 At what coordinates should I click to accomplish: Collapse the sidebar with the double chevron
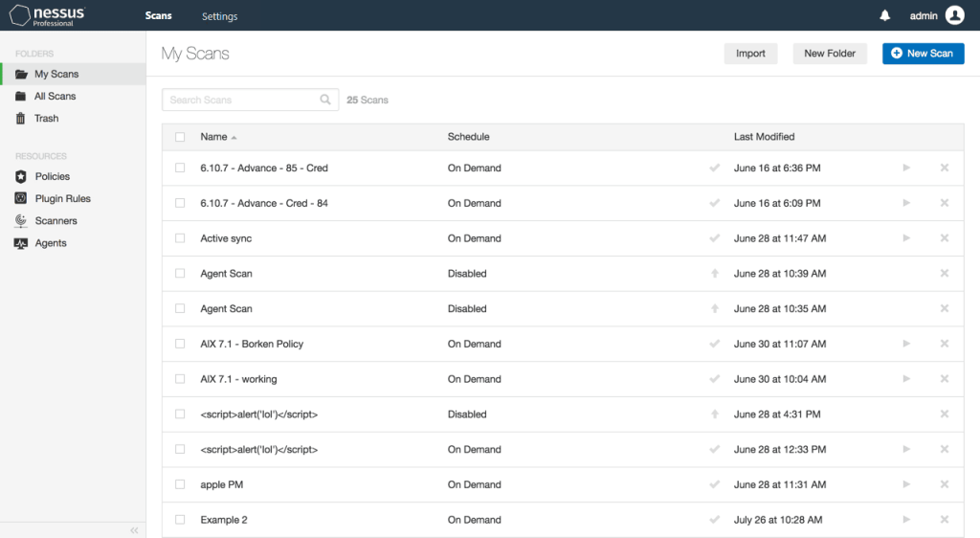(134, 530)
